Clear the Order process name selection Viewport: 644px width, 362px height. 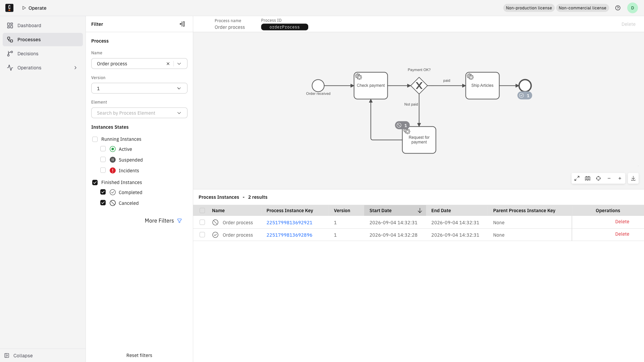click(168, 64)
